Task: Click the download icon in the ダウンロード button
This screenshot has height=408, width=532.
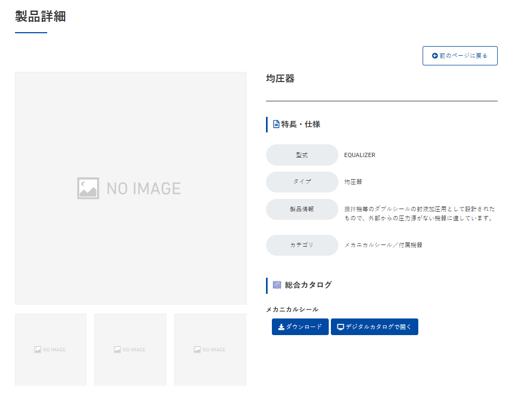Action: point(281,327)
